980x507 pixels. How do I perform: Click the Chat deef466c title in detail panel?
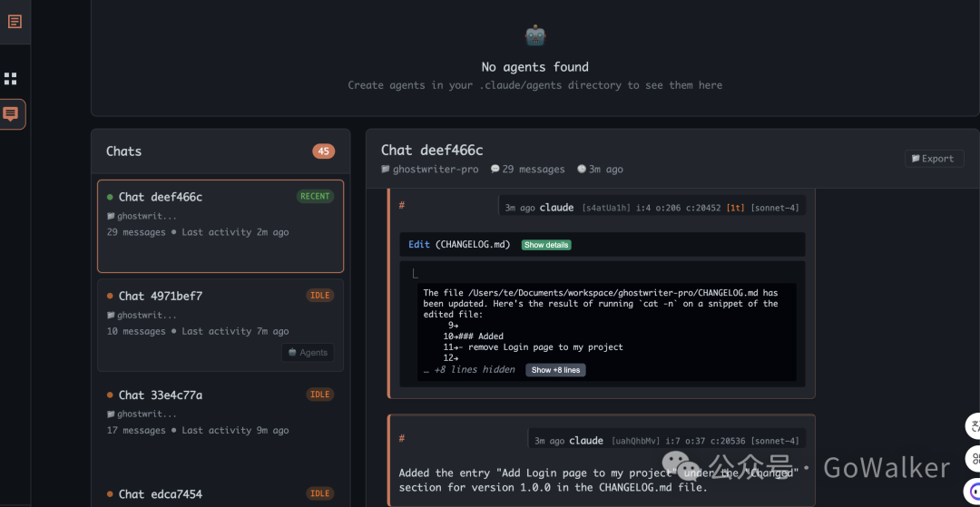[432, 150]
